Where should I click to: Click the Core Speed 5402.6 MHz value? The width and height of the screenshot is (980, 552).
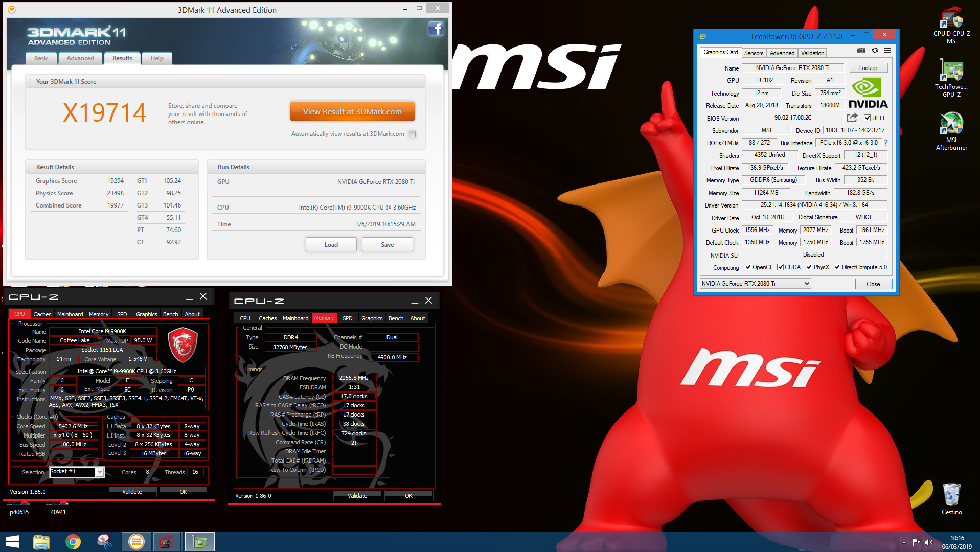tap(73, 426)
